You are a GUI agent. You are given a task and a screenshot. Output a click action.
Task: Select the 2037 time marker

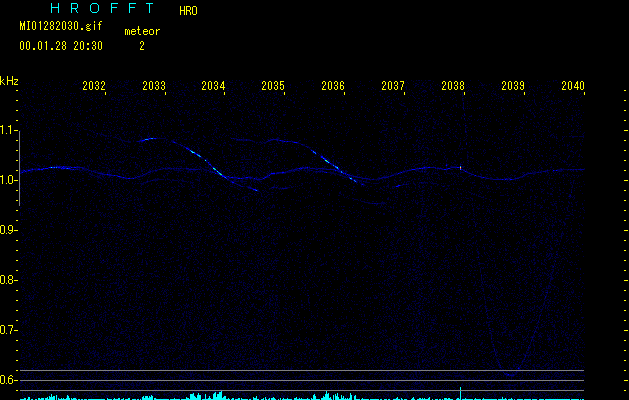[393, 87]
